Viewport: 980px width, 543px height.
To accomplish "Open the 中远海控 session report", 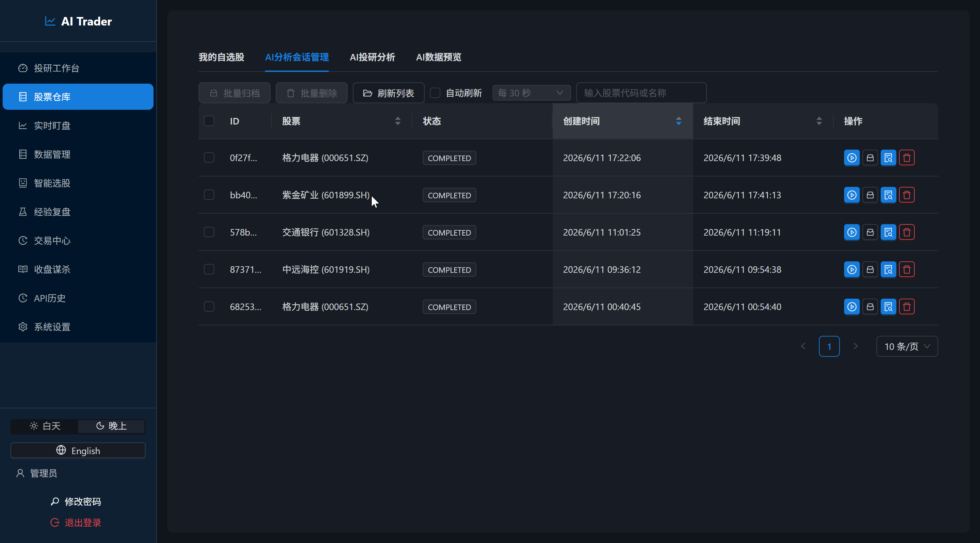I will click(888, 270).
